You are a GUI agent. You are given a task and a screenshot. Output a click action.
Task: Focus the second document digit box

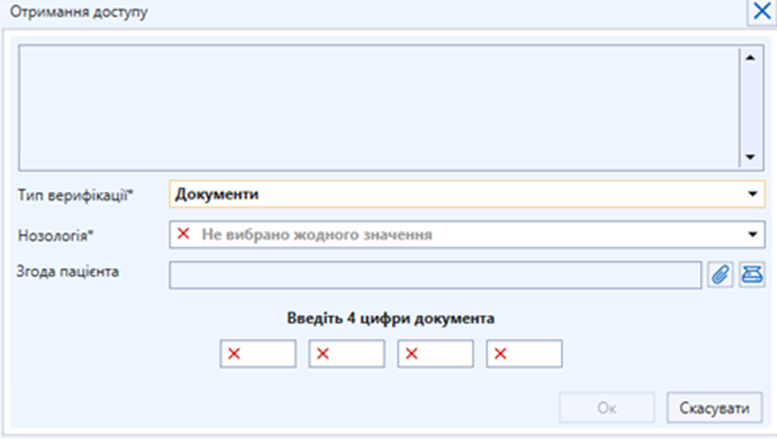(x=347, y=354)
